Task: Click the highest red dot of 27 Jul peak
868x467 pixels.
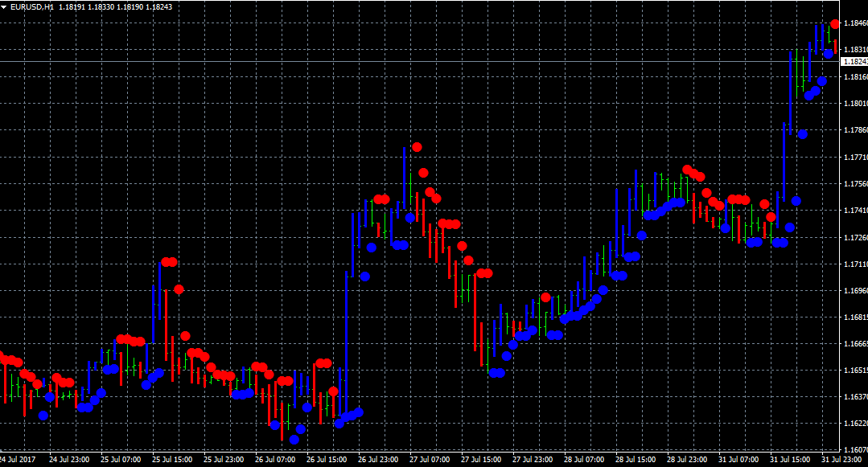Action: coord(417,147)
